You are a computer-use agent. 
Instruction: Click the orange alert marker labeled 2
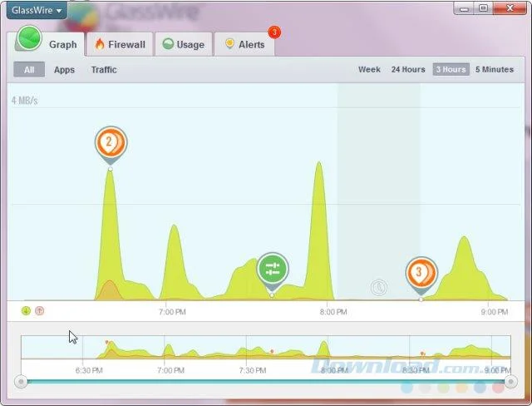coord(111,144)
